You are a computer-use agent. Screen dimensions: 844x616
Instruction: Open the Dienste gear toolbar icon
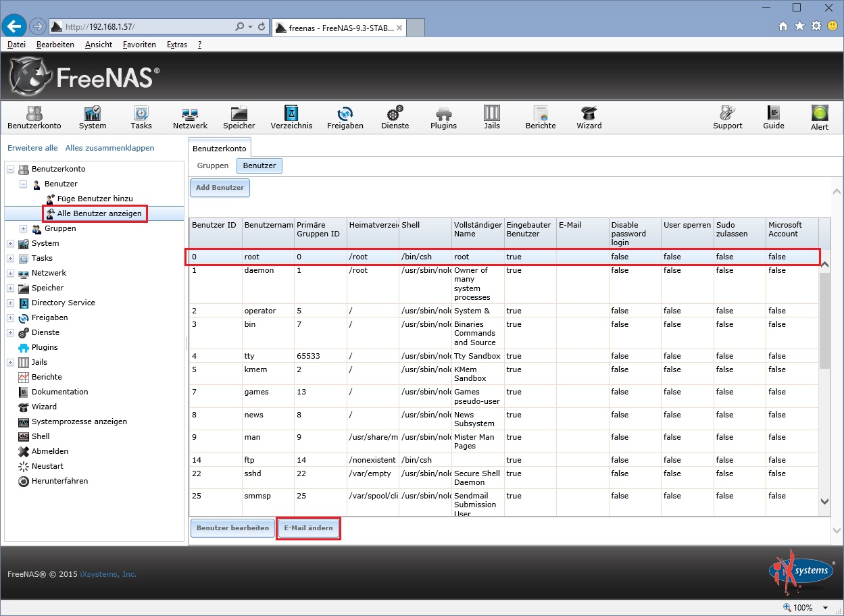pos(395,117)
